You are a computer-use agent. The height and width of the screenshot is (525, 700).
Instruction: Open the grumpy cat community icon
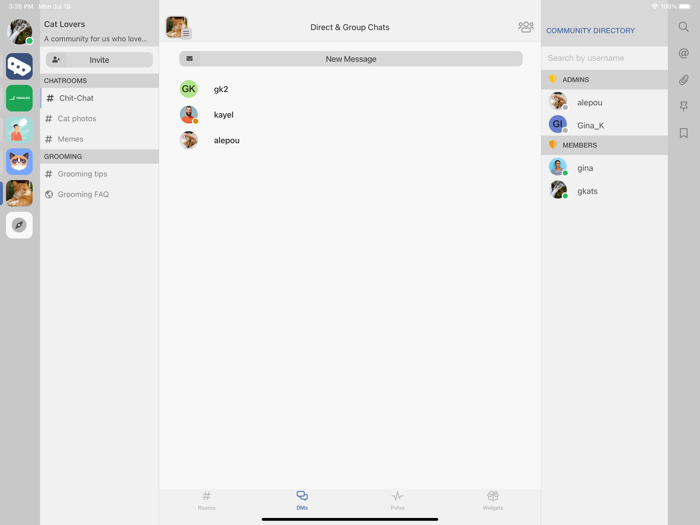19,161
